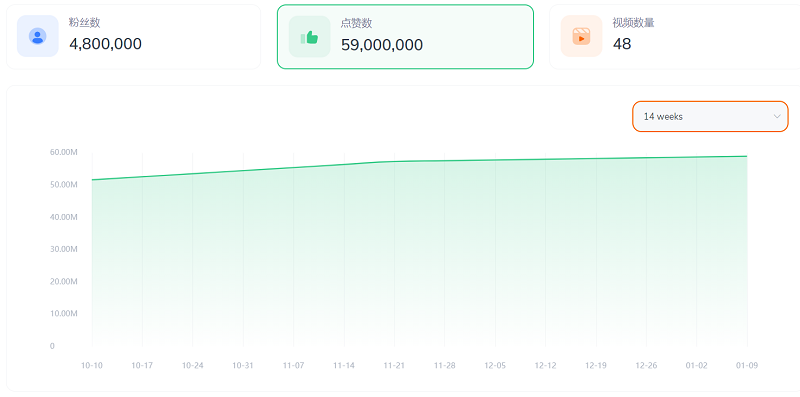Image resolution: width=800 pixels, height=397 pixels.
Task: Click the blue follower profile icon
Action: click(x=38, y=36)
